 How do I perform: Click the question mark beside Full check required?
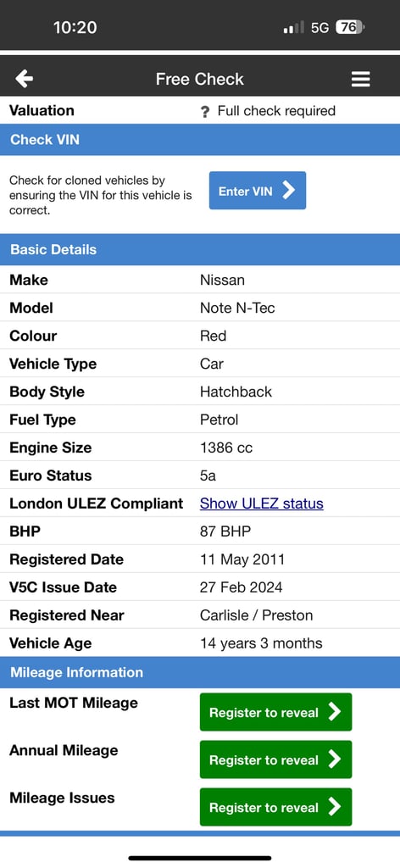pos(205,112)
